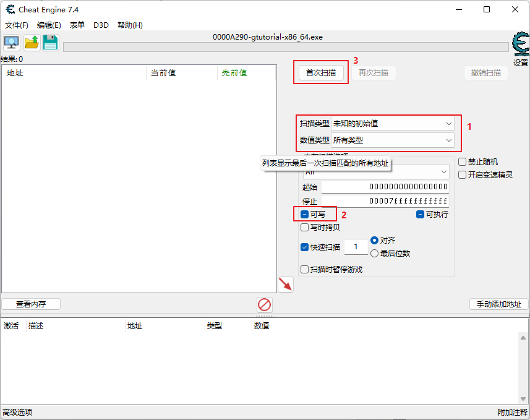Screen dimensions: 530x420
Task: Toggle the 快速扫描 checkbox
Action: click(x=304, y=247)
